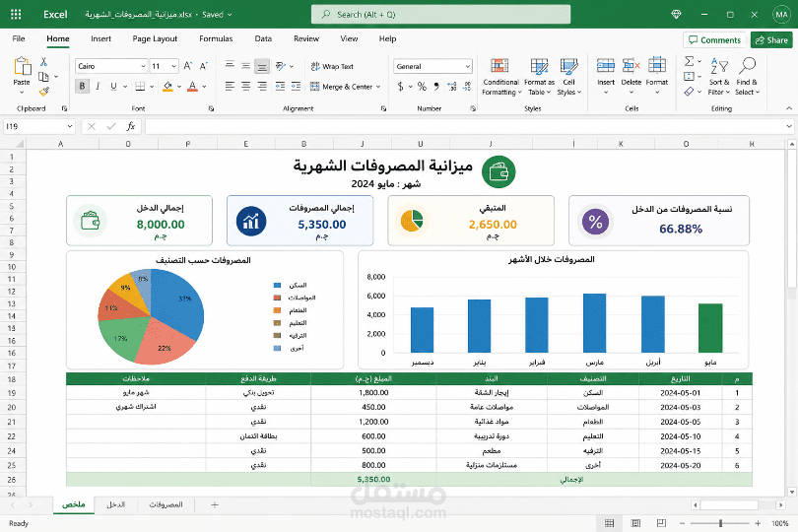Apply Comma Style format
798x532 pixels.
(436, 87)
